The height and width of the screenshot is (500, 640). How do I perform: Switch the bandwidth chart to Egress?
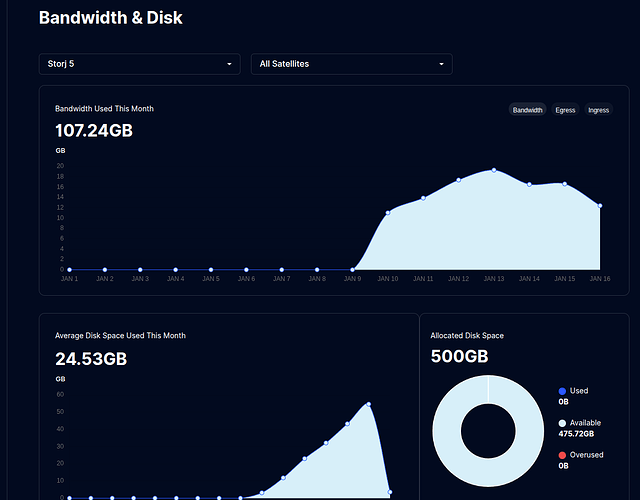[565, 110]
